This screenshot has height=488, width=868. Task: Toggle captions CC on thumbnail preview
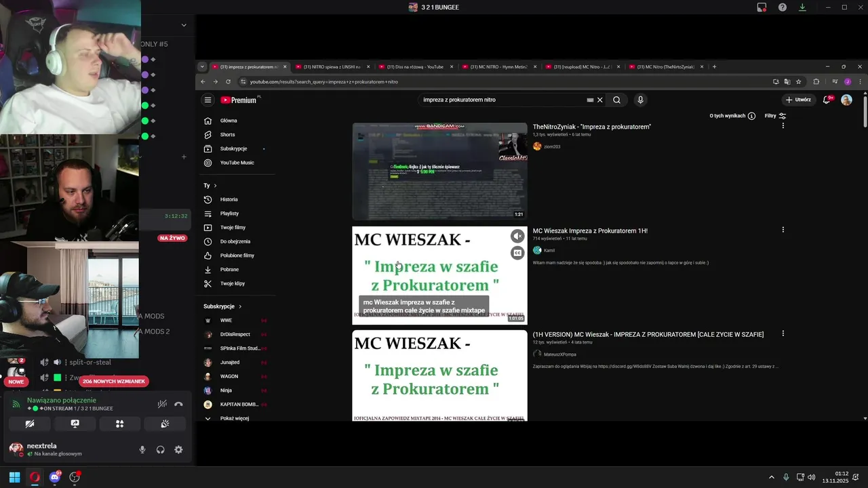pos(517,253)
